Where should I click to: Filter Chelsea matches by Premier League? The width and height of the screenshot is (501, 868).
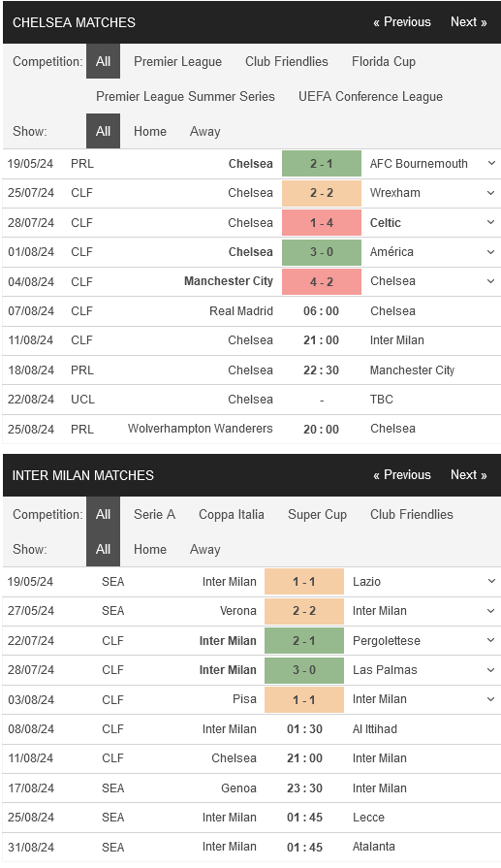point(177,61)
